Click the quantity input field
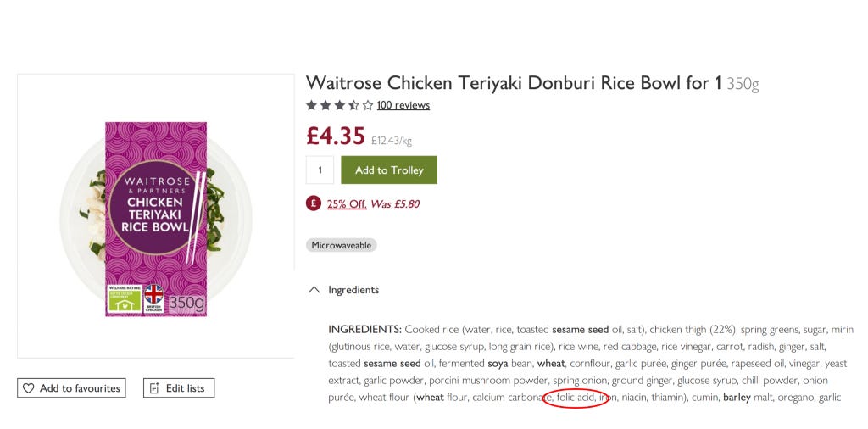Screen dimensions: 868x429 coord(320,170)
